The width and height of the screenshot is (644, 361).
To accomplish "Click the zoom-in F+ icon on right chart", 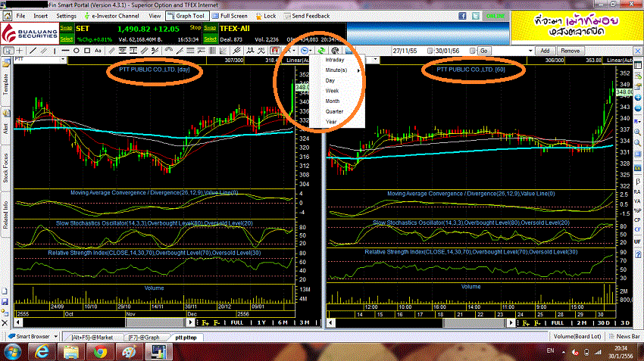I will [526, 323].
